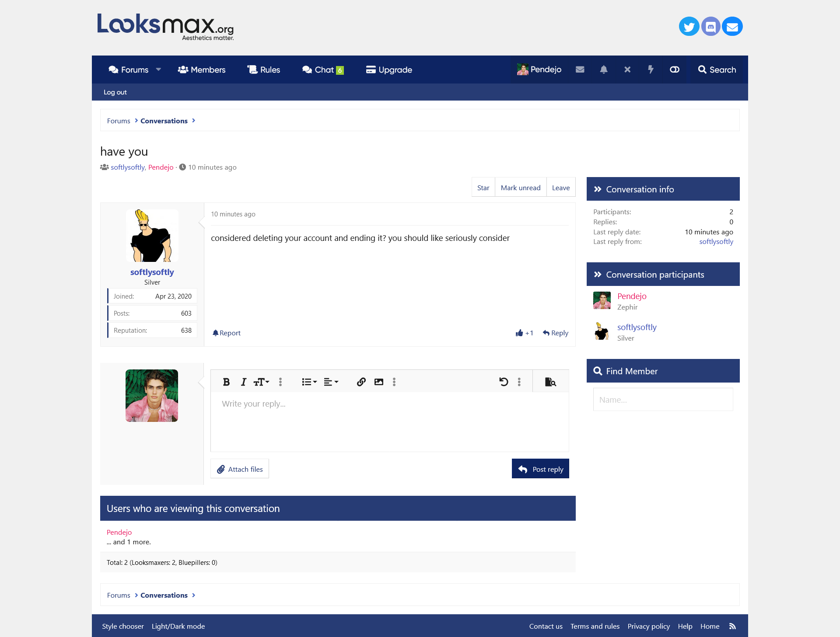This screenshot has width=840, height=637.
Task: Open the Upgrade nav item
Action: (x=389, y=70)
